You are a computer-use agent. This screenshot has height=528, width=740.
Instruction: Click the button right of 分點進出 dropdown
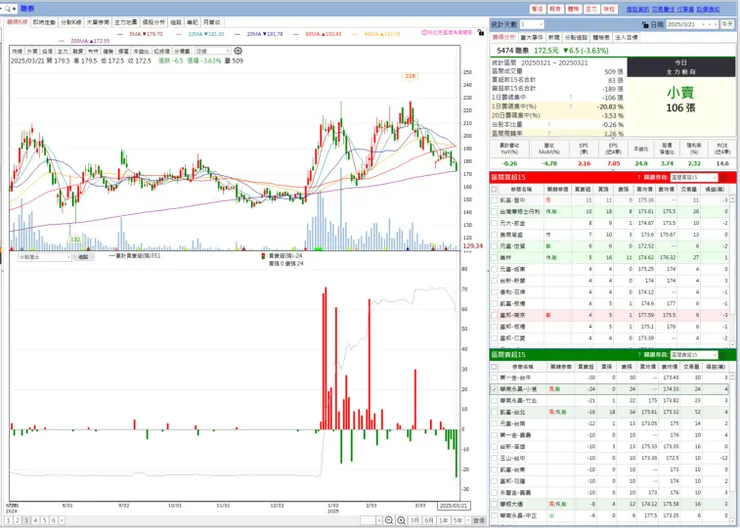point(84,257)
